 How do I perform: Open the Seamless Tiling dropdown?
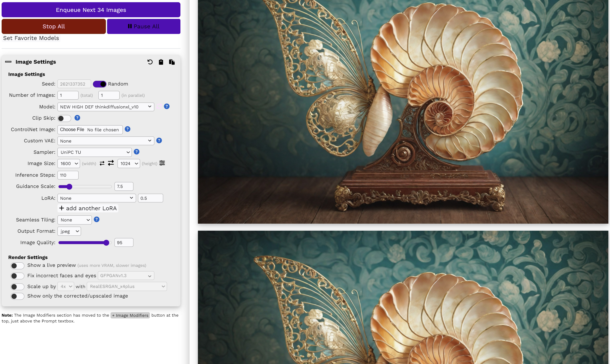pos(75,220)
